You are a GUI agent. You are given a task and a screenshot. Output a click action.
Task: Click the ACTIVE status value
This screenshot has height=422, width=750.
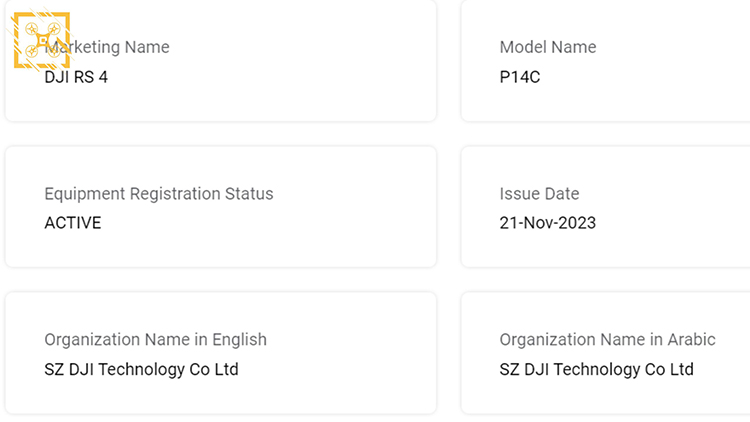tap(73, 223)
